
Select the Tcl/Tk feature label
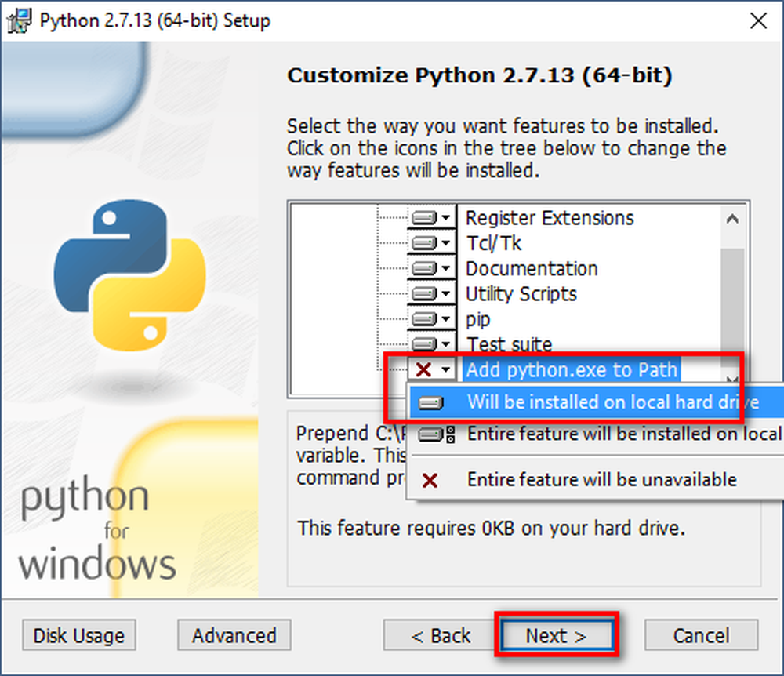tap(493, 243)
